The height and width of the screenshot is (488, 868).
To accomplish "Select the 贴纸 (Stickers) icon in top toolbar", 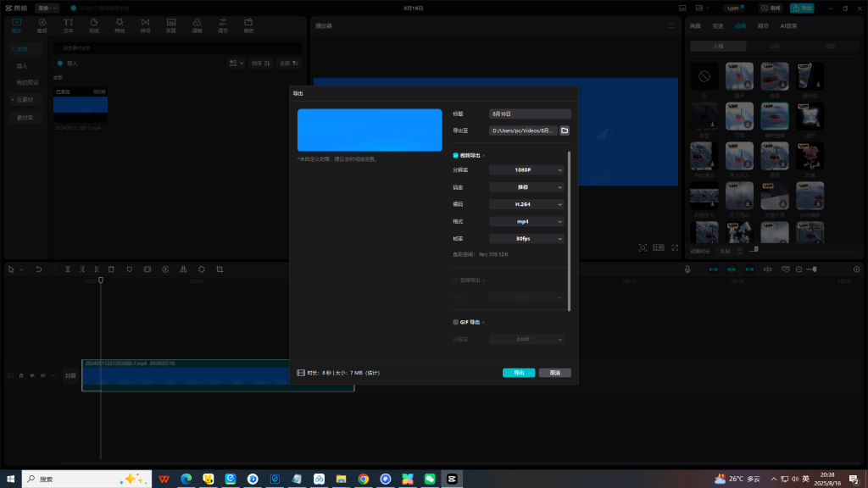I will [93, 24].
